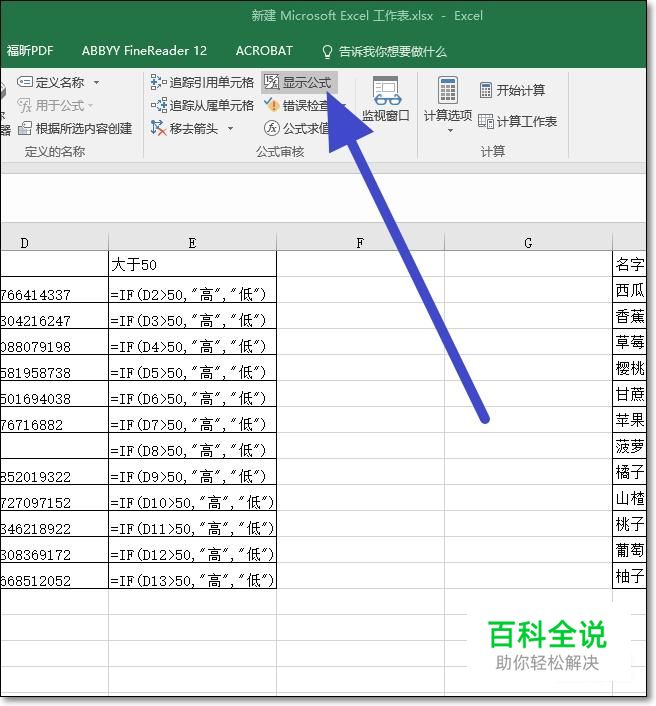Select cell with formula =IF(D7>50
656x706 pixels.
tap(192, 420)
